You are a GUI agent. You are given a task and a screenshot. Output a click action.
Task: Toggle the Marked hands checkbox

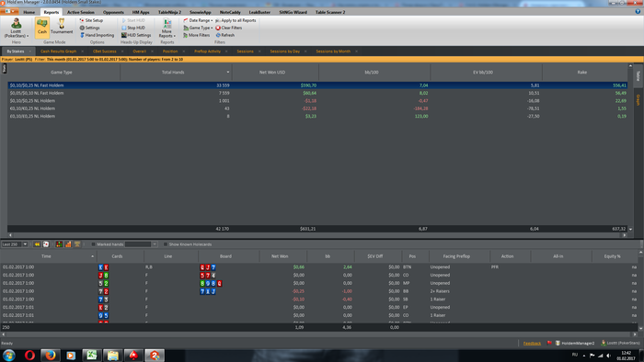point(93,244)
